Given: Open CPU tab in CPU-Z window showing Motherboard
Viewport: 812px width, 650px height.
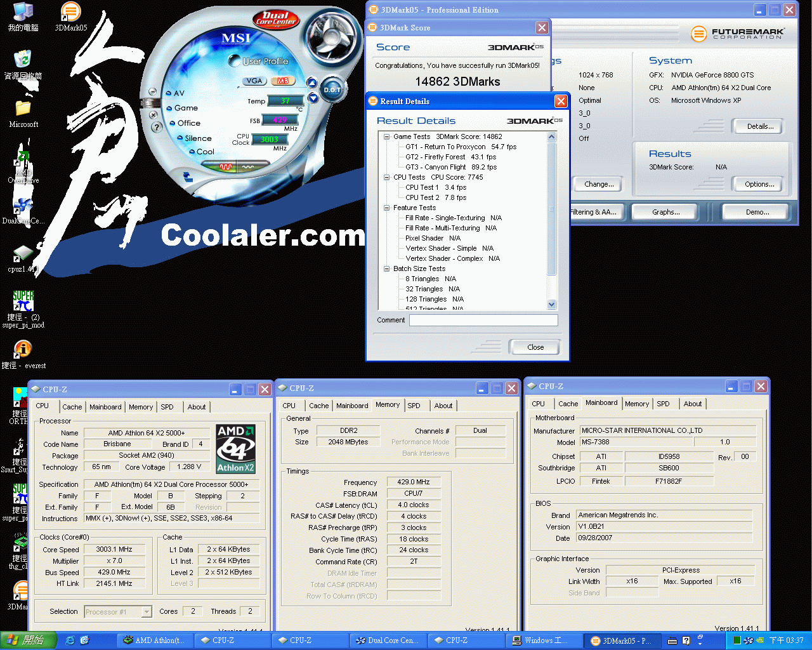Looking at the screenshot, I should click(539, 404).
